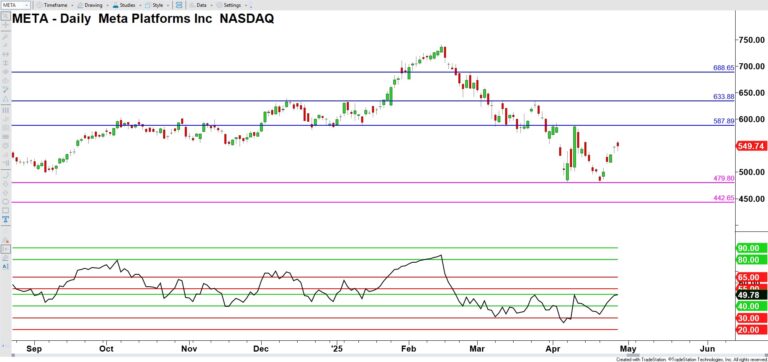Click the indicator 40.00 level tag
768x362 pixels.
coord(750,306)
